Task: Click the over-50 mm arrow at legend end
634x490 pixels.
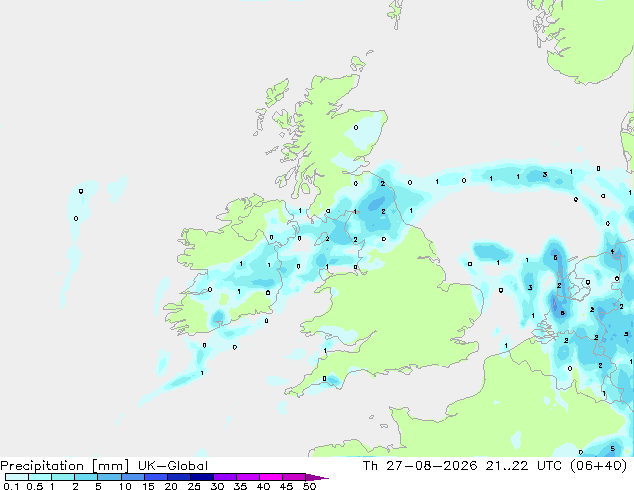Action: (317, 477)
